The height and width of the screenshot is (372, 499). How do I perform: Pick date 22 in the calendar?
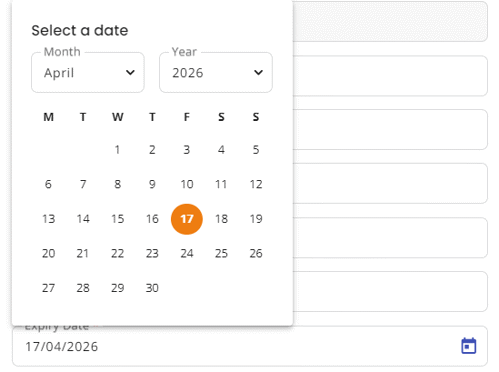point(117,254)
